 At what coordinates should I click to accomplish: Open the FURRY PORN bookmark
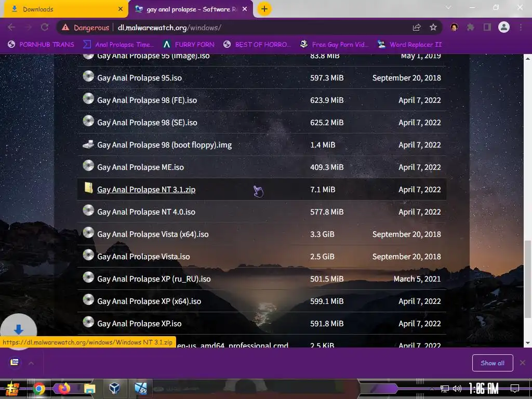pyautogui.click(x=189, y=45)
